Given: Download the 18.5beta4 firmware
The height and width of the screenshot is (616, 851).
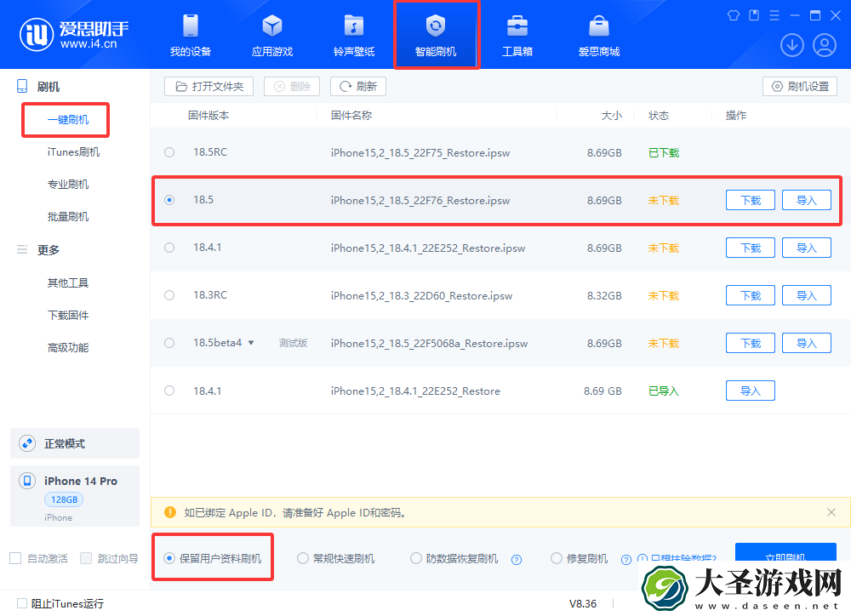Looking at the screenshot, I should (x=751, y=343).
